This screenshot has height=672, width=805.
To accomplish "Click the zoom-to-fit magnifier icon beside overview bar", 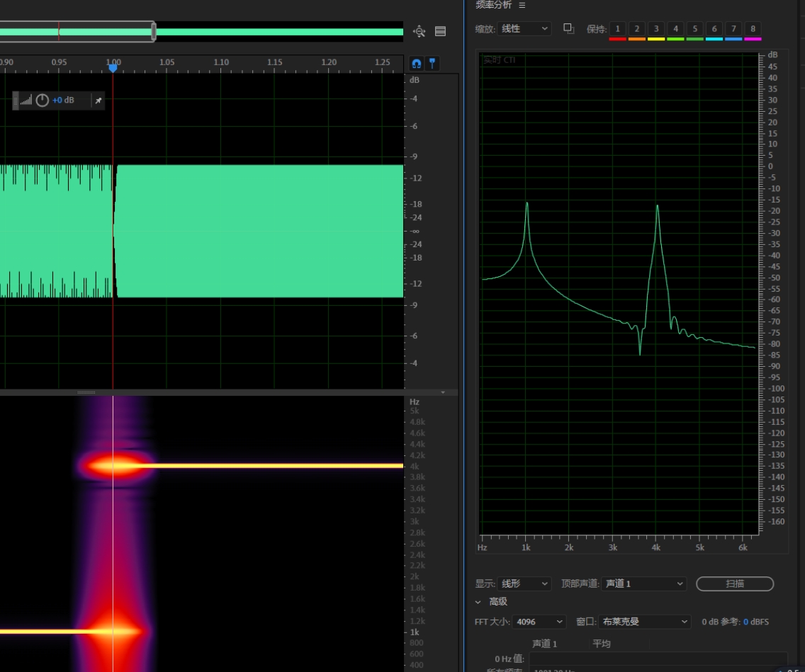I will [419, 31].
